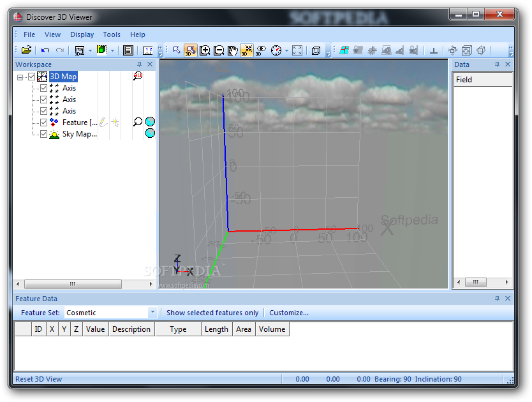532x402 pixels.
Task: Uncheck the 3D Map layer checkbox
Action: click(x=32, y=77)
